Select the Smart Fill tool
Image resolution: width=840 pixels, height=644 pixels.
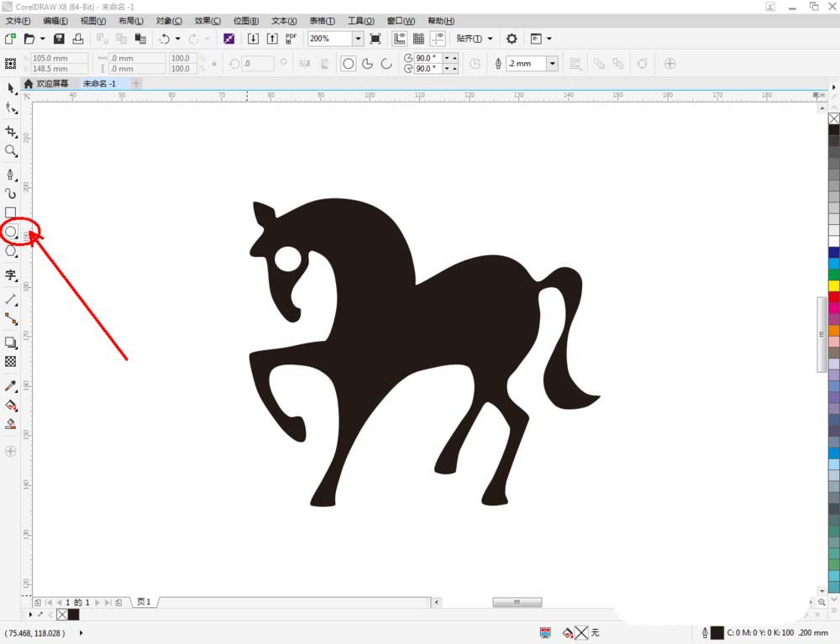(x=11, y=425)
